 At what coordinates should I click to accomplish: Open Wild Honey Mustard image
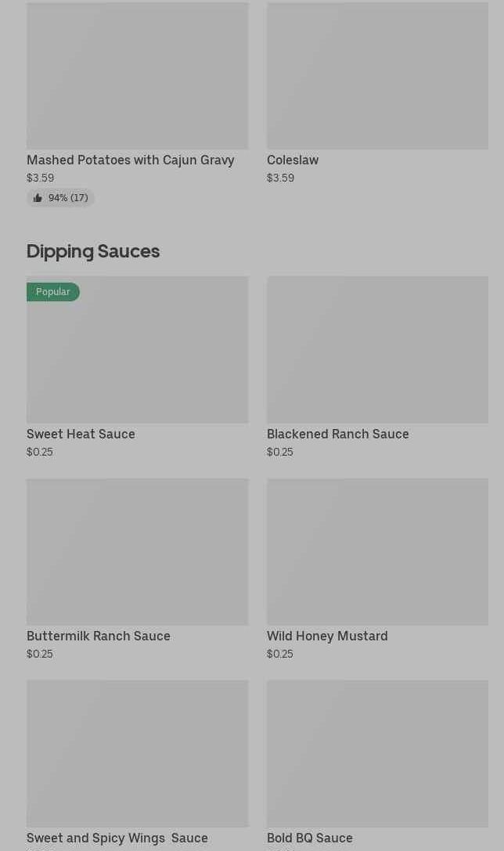pos(377,551)
